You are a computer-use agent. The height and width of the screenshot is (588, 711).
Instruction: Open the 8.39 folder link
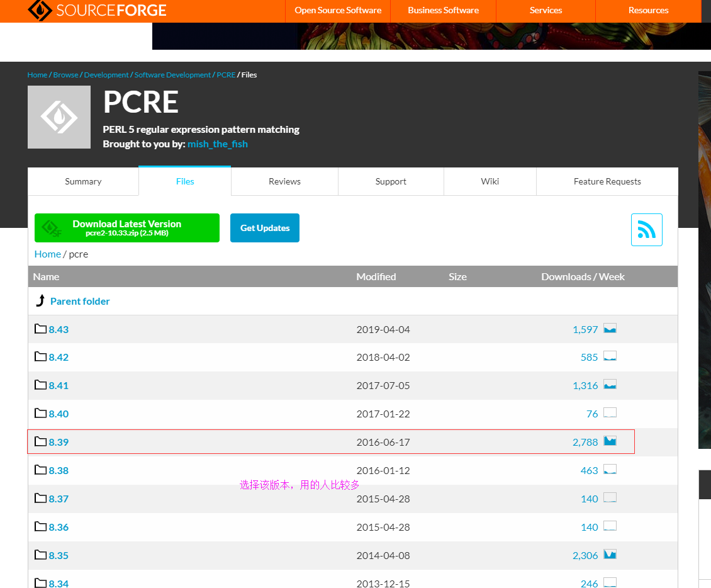point(59,443)
